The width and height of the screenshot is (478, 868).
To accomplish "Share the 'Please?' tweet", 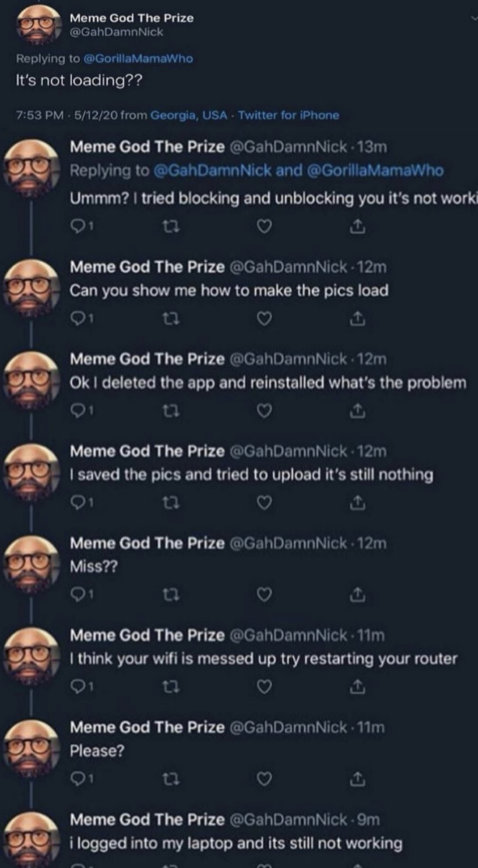I will click(x=357, y=779).
